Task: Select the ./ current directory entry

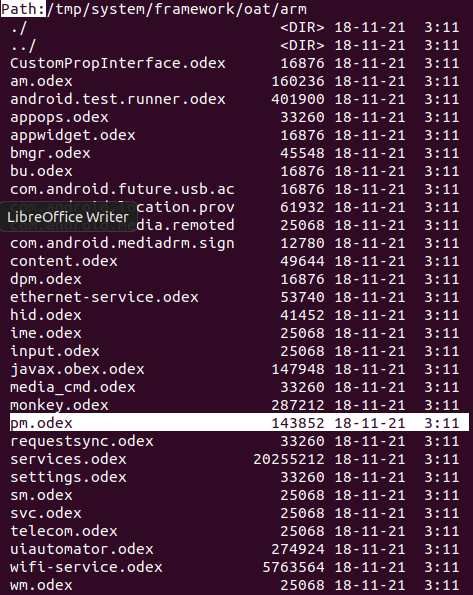Action: pos(239,27)
